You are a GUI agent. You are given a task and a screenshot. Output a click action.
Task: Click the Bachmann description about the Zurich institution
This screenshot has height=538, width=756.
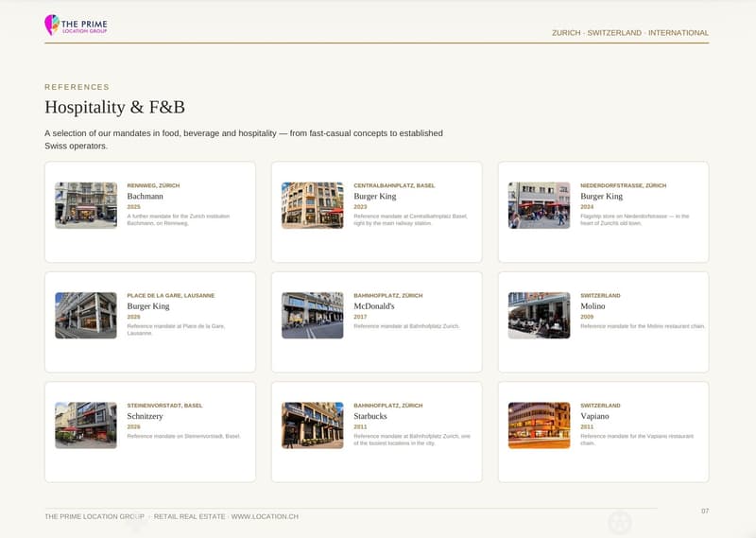179,219
